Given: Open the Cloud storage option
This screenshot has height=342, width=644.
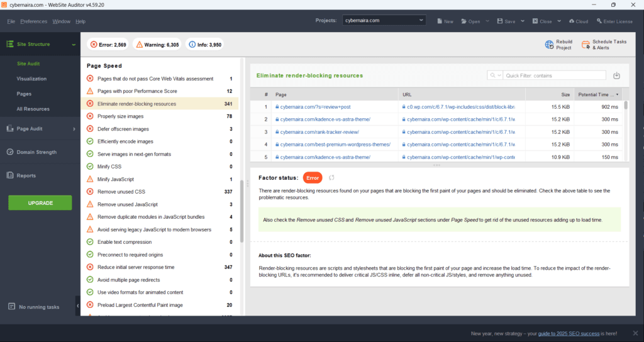Looking at the screenshot, I should [x=579, y=21].
